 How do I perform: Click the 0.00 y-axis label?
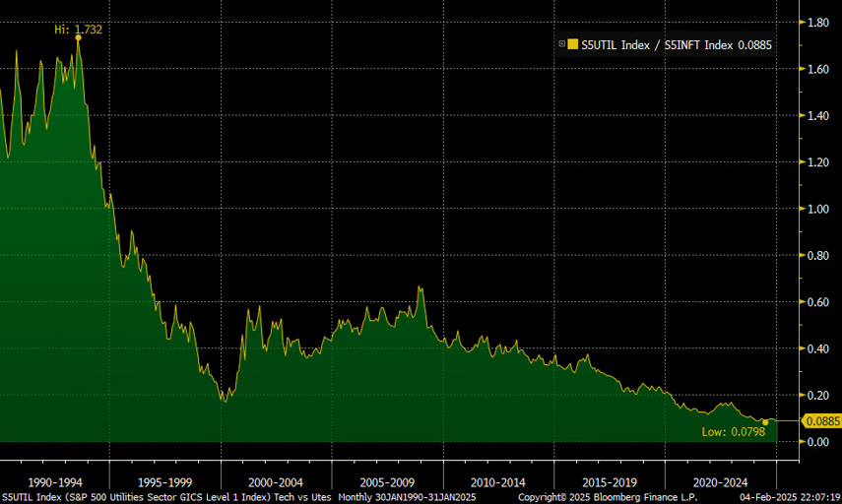(x=818, y=442)
